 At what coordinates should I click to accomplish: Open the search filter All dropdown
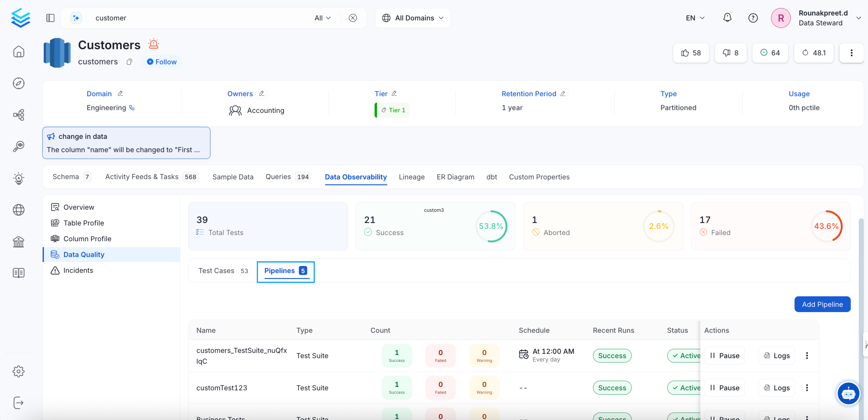point(322,18)
